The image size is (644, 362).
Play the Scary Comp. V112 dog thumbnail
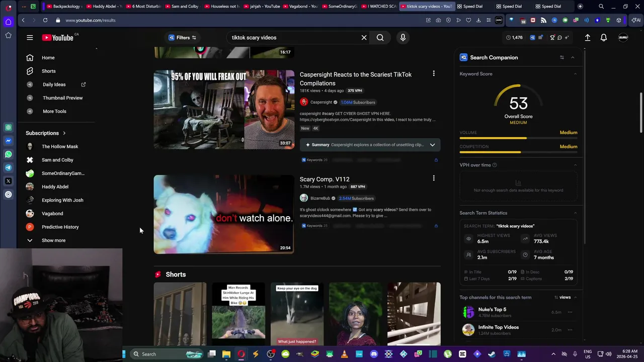[224, 214]
